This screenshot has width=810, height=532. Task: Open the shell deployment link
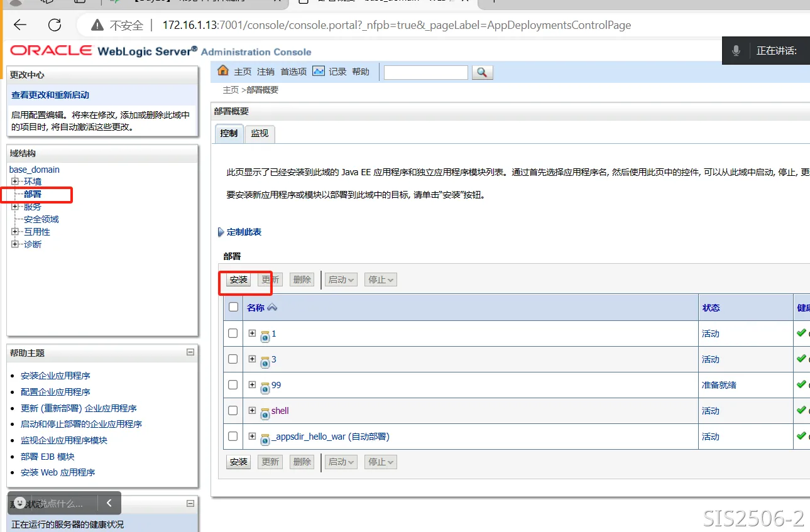pyautogui.click(x=280, y=411)
